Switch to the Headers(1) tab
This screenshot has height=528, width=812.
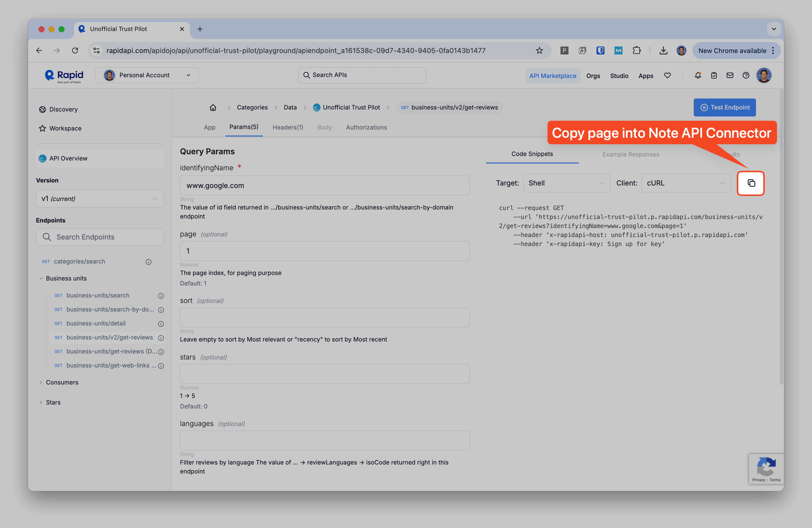[287, 127]
